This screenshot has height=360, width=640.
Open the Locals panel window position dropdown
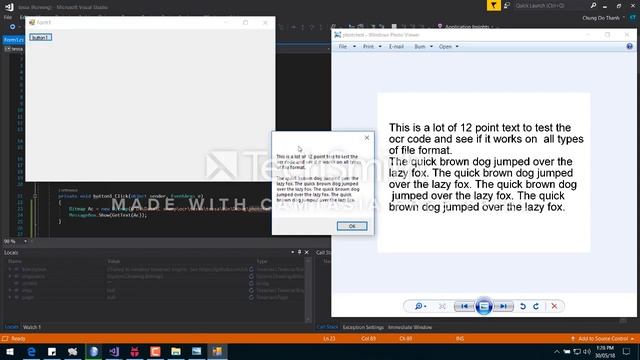293,252
